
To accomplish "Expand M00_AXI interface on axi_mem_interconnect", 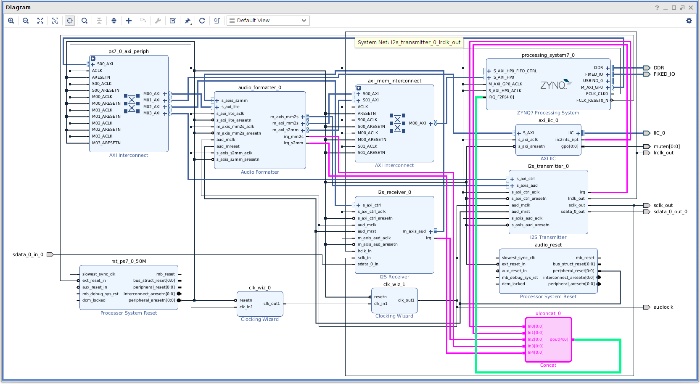I will (x=431, y=123).
